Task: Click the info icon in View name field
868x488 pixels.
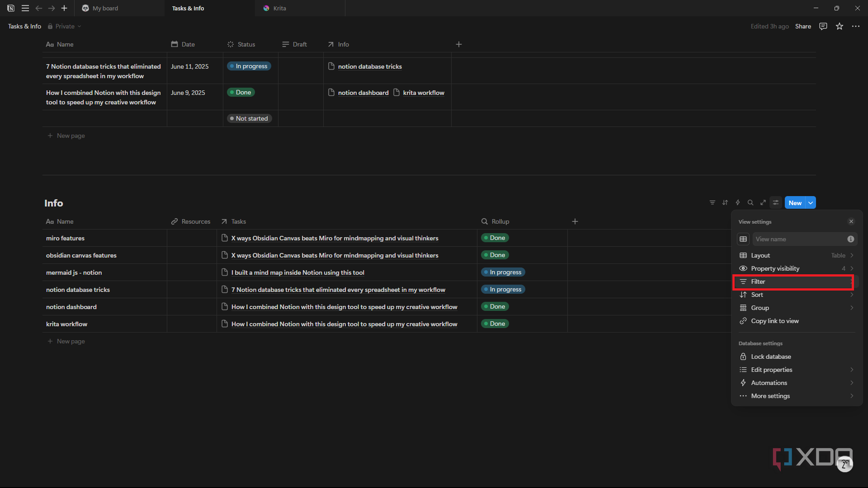Action: click(x=851, y=239)
